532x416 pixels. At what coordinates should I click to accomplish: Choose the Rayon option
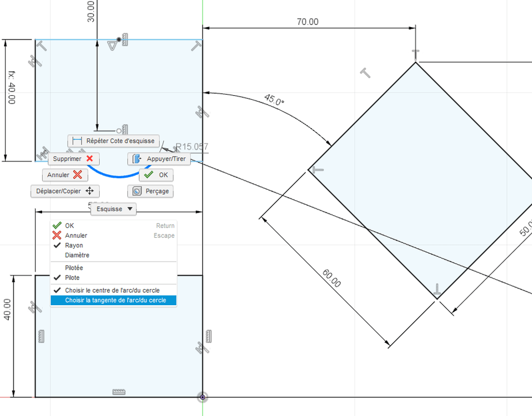pos(114,245)
